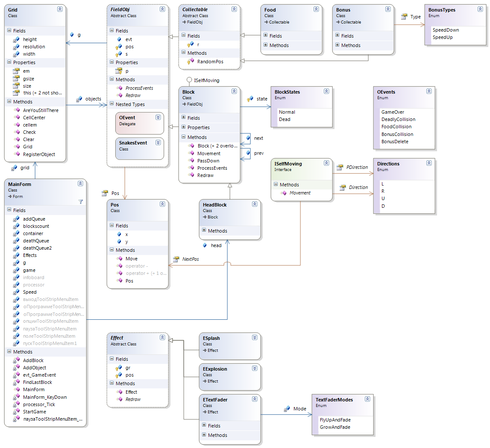This screenshot has height=448, width=490.
Task: Click the objects field association icon
Action: [79, 99]
